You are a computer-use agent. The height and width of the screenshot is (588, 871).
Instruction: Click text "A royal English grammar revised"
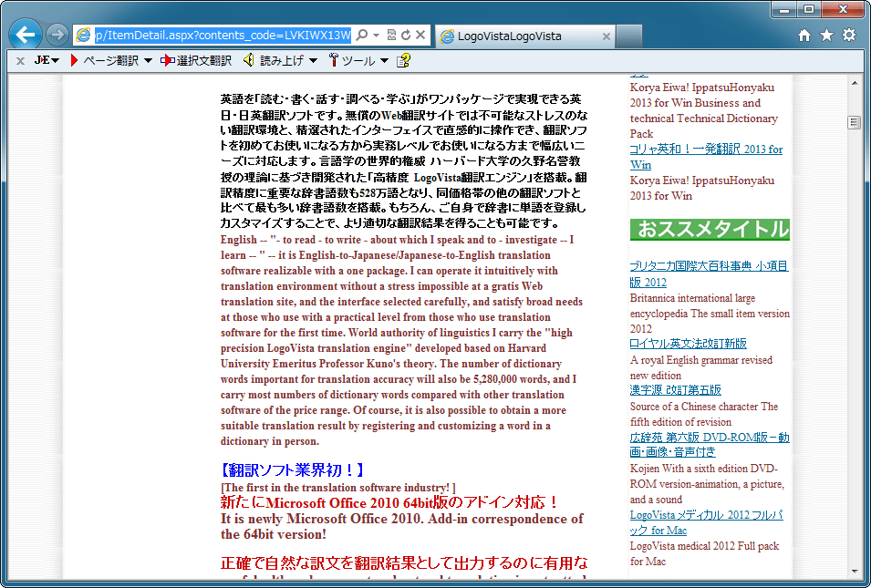(x=701, y=360)
